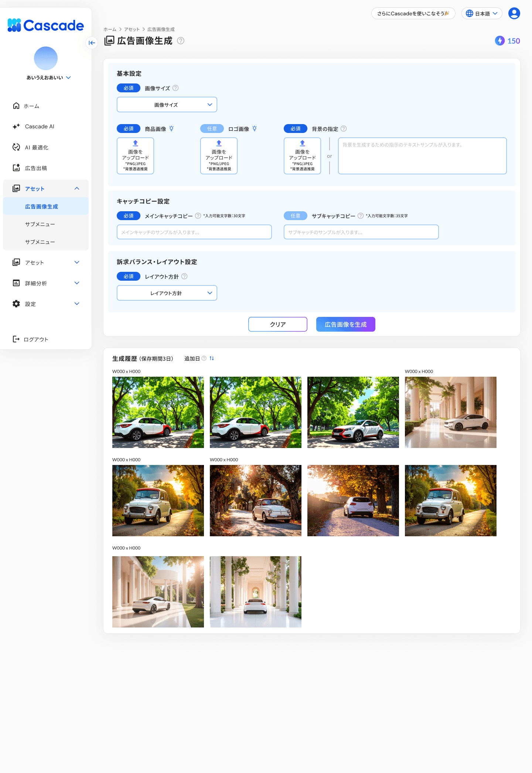Open help icon next to 画像サイズ label
This screenshot has height=773, width=532.
[175, 88]
